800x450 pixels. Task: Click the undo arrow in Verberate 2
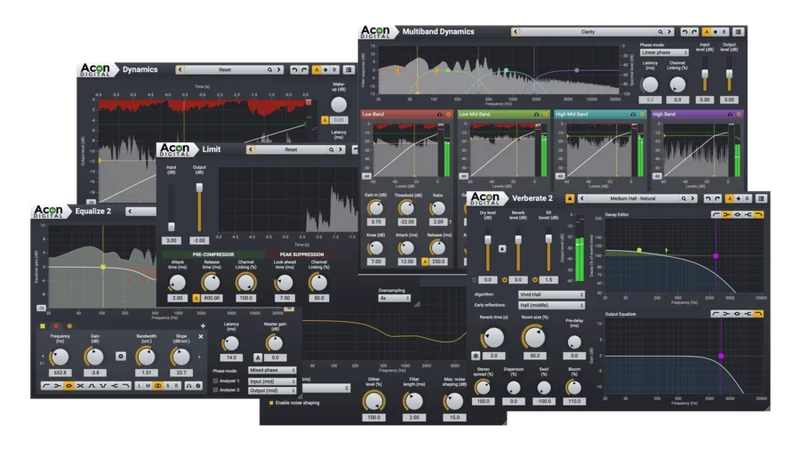click(708, 198)
